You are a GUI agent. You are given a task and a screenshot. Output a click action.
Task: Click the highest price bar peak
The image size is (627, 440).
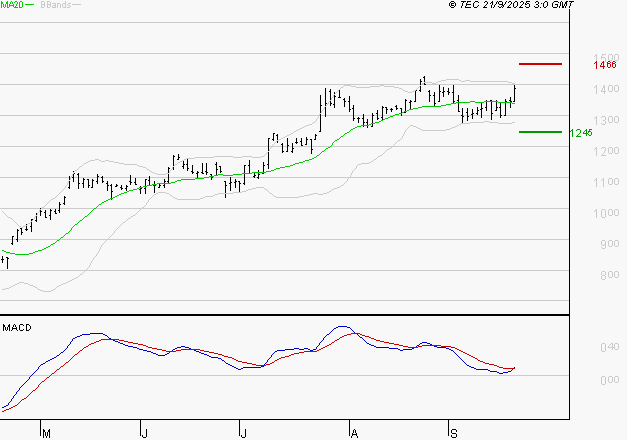click(x=423, y=80)
